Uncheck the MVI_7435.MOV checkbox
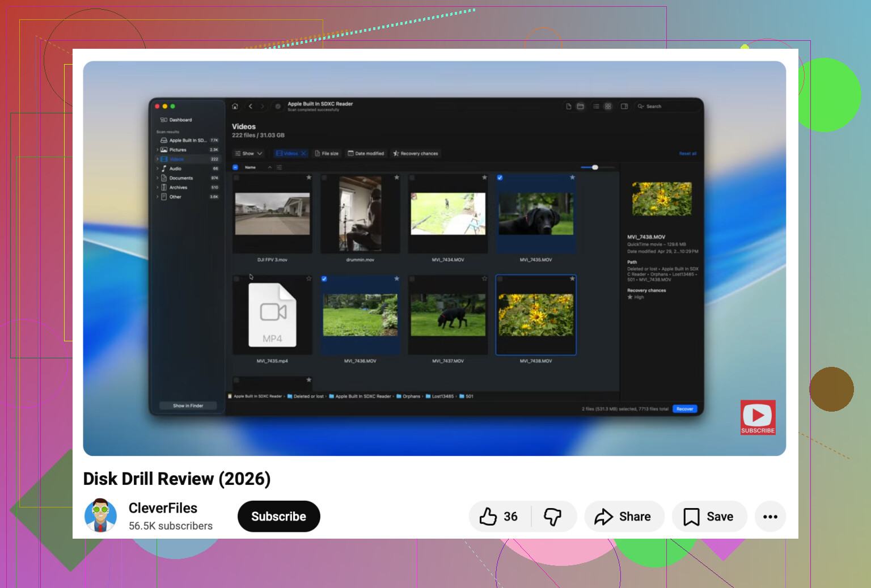The image size is (871, 588). pos(500,177)
